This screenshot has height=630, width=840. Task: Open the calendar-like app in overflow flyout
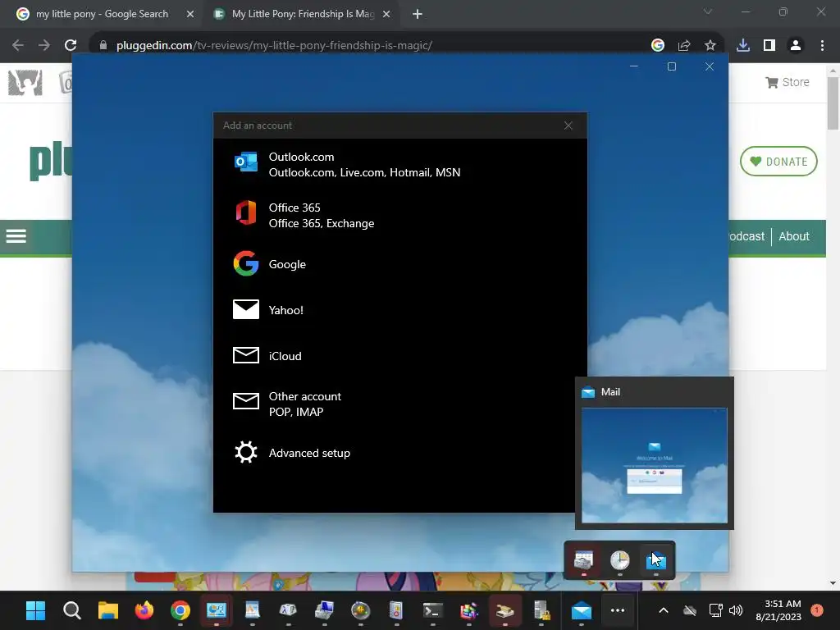coord(583,560)
